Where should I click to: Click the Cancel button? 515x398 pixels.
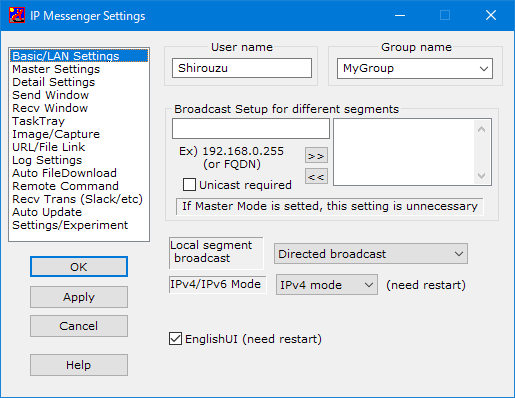click(x=79, y=326)
